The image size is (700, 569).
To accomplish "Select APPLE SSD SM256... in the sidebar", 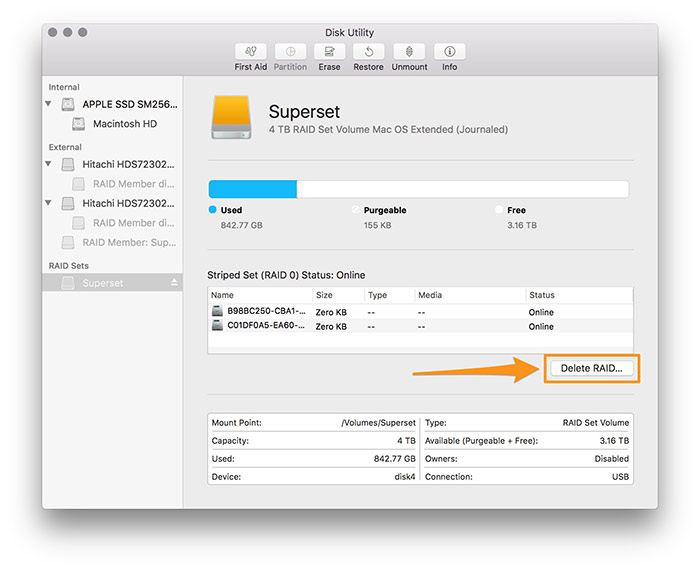I will point(129,104).
